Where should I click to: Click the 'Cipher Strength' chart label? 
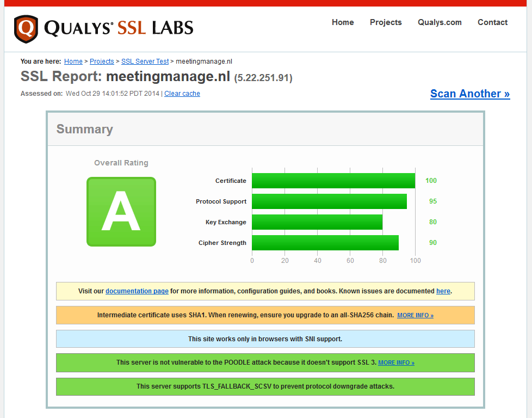point(222,243)
